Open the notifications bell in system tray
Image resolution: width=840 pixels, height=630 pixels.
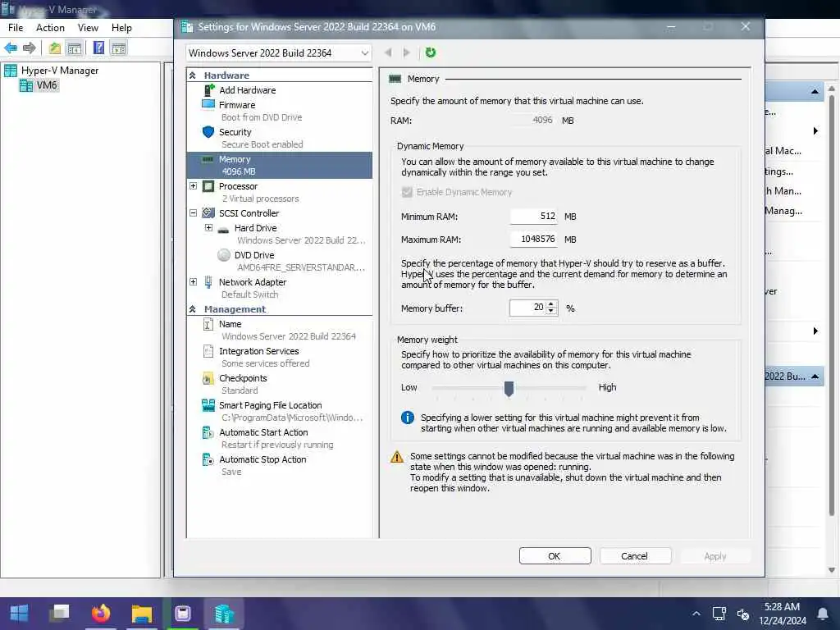[822, 614]
